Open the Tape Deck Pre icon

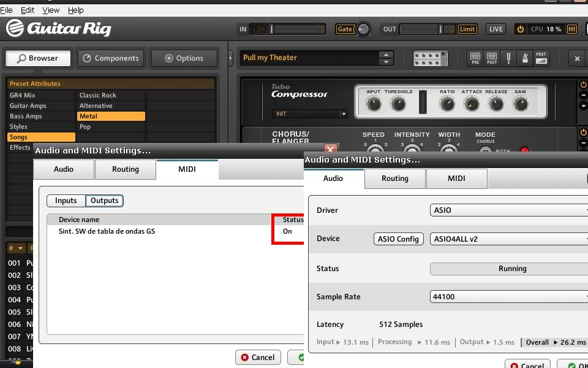pos(475,58)
